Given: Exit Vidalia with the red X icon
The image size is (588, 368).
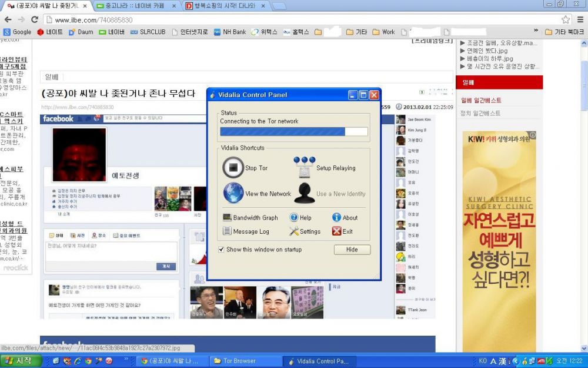Looking at the screenshot, I should [x=342, y=231].
